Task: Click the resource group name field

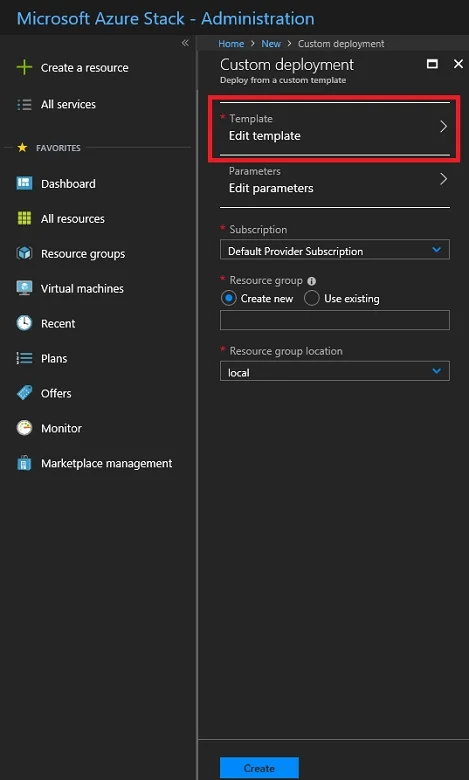Action: 335,320
